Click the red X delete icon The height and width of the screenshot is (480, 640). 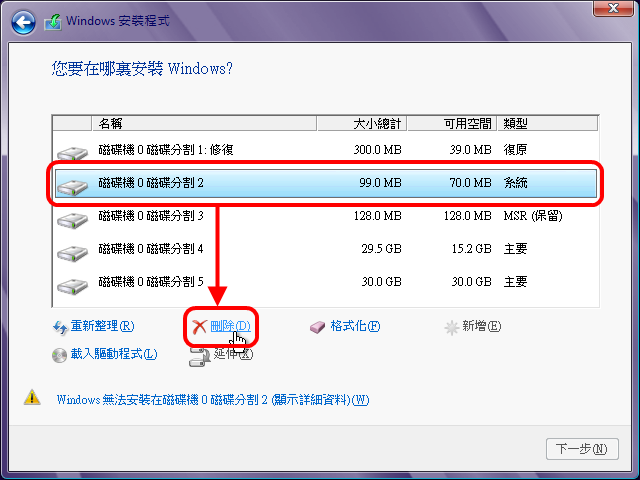click(x=199, y=327)
